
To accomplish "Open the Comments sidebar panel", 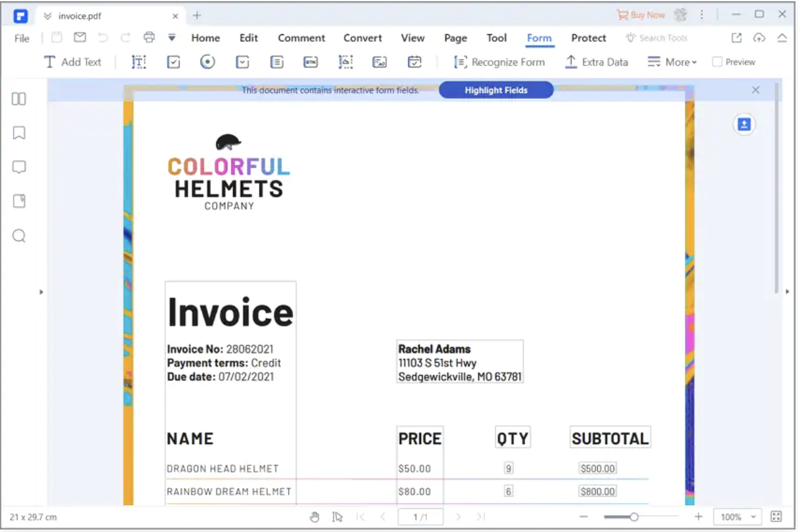I will click(x=19, y=167).
